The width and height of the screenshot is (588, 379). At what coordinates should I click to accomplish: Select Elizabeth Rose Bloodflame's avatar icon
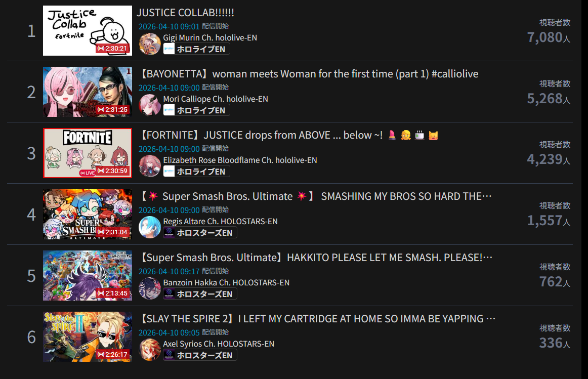click(150, 166)
